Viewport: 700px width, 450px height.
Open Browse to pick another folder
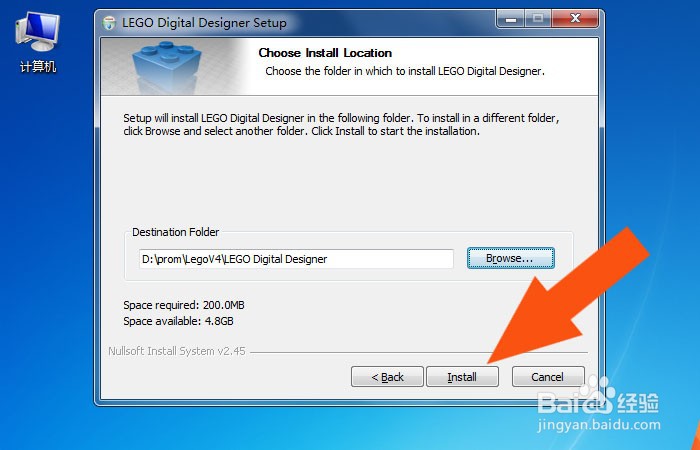point(511,258)
